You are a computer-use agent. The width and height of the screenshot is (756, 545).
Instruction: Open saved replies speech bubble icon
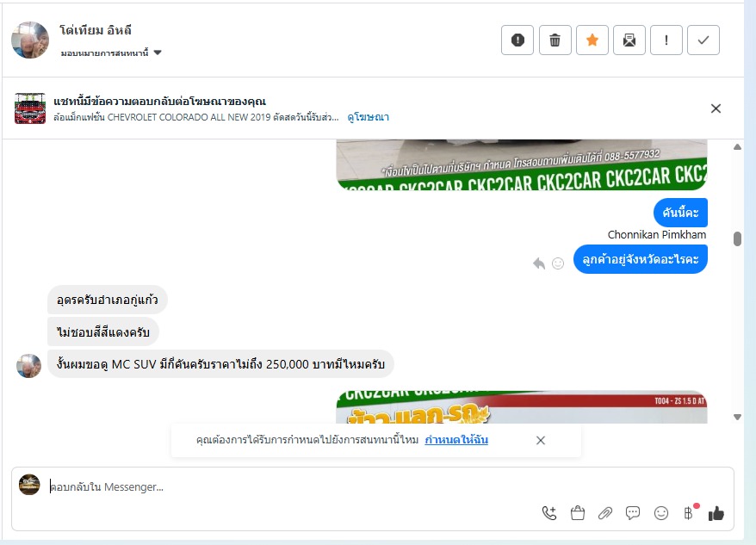pyautogui.click(x=633, y=513)
